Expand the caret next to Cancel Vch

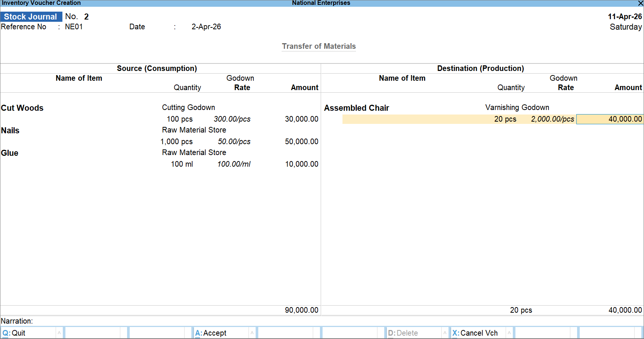[509, 333]
